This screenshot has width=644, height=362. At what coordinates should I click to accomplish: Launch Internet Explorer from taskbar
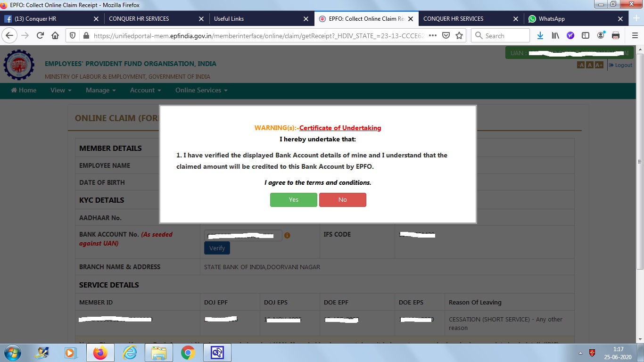(130, 353)
